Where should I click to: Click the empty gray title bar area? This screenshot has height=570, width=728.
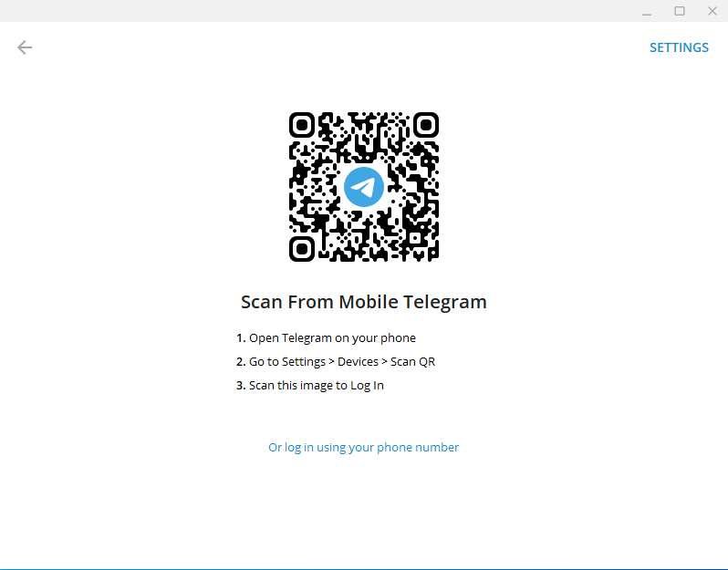(316, 11)
